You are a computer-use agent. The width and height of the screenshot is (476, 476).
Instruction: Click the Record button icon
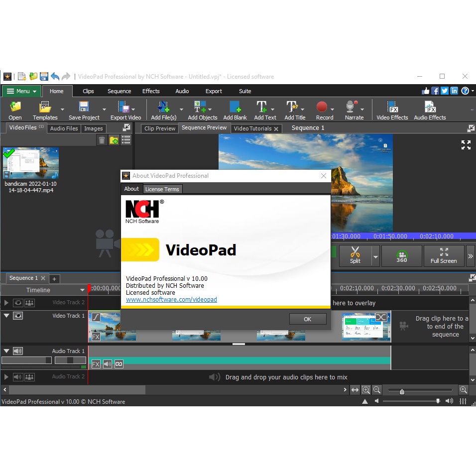[322, 107]
